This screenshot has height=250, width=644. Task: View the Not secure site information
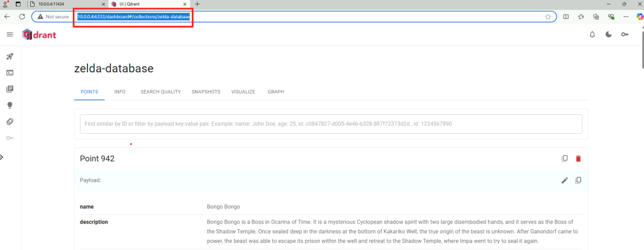pos(53,16)
